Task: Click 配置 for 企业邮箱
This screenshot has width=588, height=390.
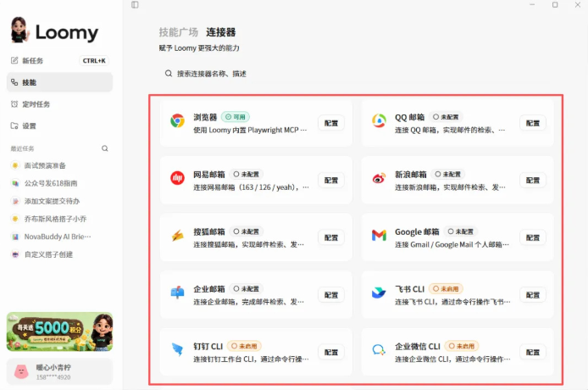Action: [331, 295]
